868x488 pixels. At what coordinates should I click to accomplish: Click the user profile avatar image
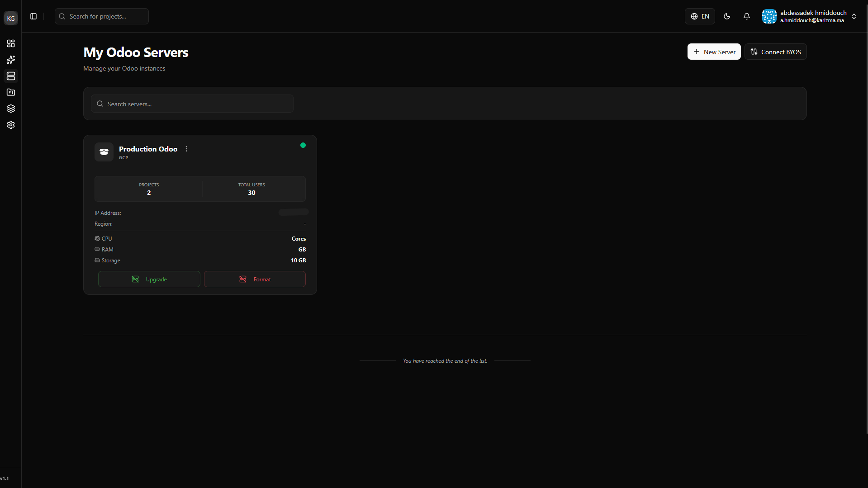pyautogui.click(x=769, y=16)
